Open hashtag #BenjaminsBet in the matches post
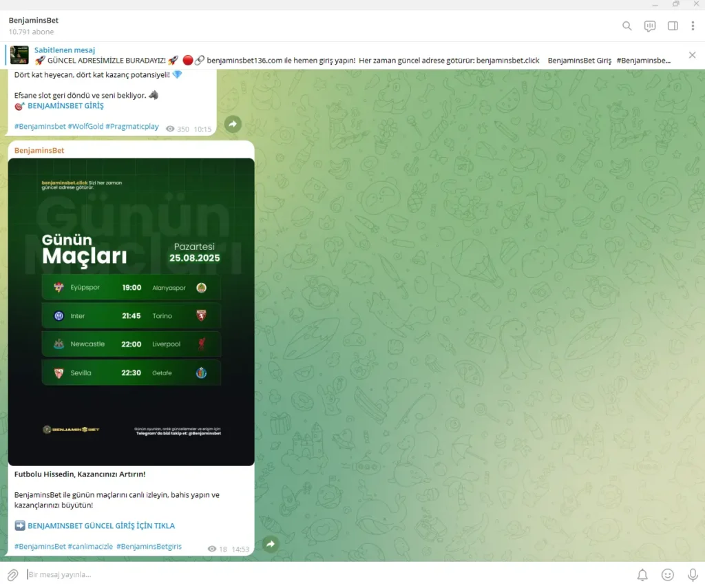Screen dimensions: 705x588 click(x=40, y=546)
